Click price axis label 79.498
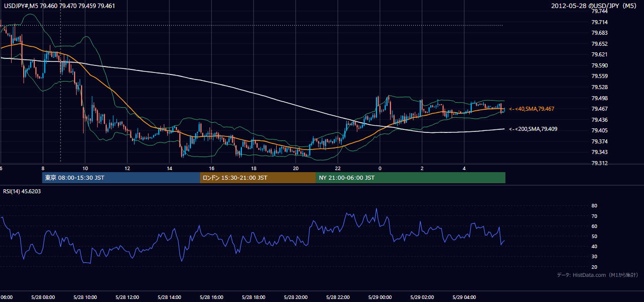Viewport: 644px width, 302px height. (x=599, y=98)
